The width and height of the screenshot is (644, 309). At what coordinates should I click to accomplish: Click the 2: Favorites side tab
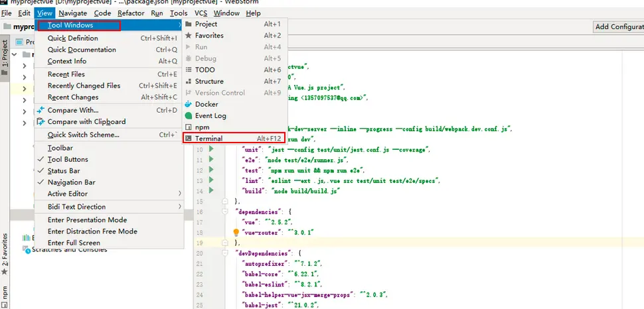click(x=5, y=253)
